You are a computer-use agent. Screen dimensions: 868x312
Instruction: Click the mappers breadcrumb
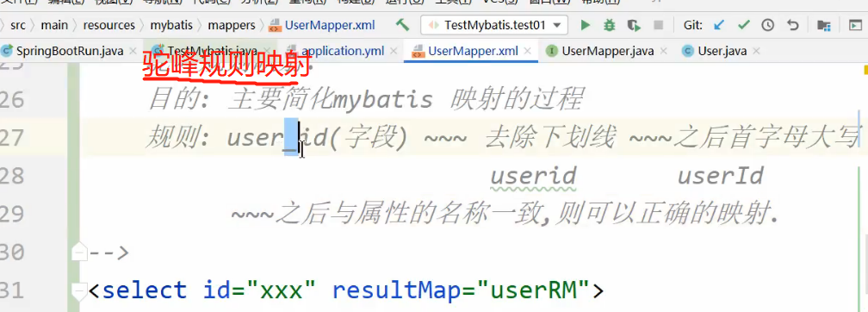(x=232, y=26)
